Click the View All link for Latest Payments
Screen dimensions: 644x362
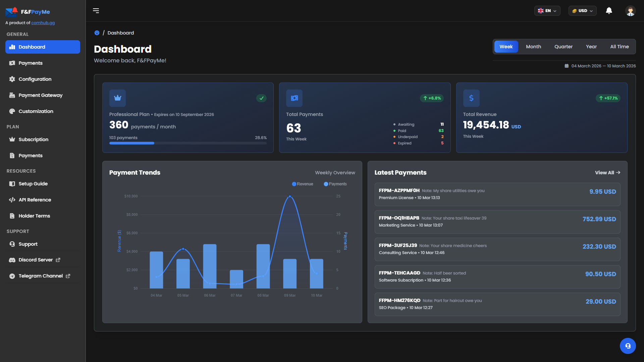[607, 173]
